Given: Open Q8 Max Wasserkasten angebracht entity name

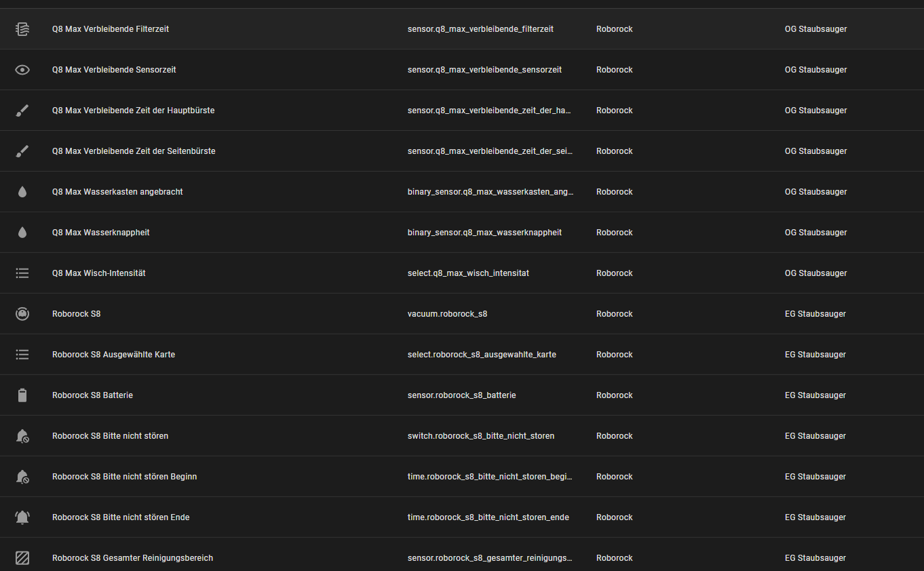Looking at the screenshot, I should click(117, 192).
